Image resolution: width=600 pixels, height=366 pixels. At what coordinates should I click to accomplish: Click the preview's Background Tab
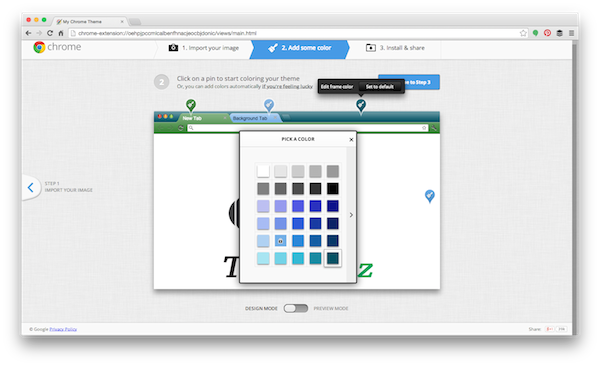pyautogui.click(x=255, y=118)
